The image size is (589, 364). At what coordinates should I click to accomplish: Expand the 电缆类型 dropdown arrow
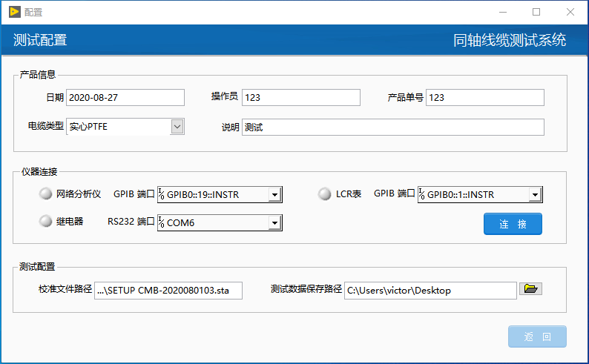tap(177, 127)
